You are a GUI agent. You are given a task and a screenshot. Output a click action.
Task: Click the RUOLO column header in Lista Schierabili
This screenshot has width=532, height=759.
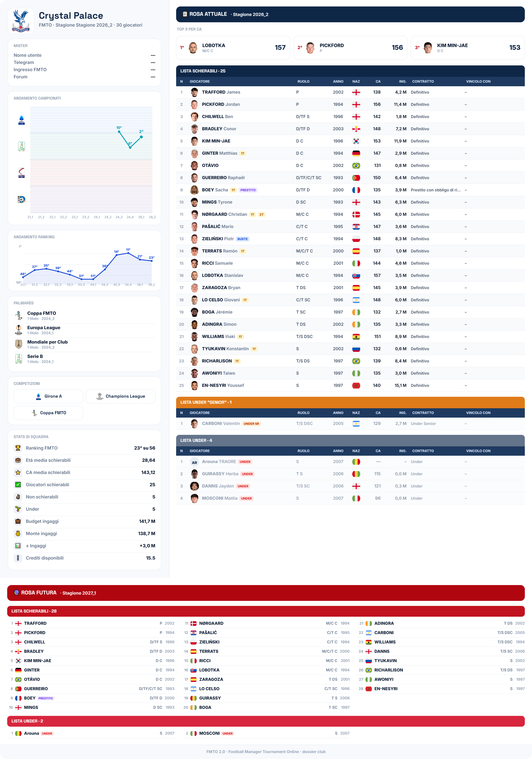pos(303,81)
